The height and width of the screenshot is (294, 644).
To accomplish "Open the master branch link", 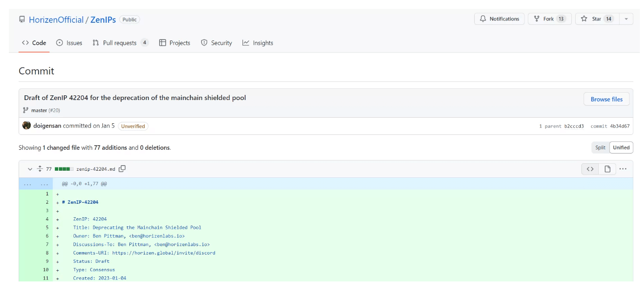I will tap(39, 110).
